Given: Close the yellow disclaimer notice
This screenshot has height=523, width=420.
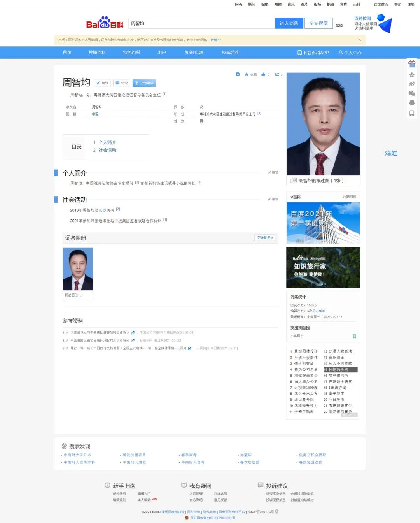Looking at the screenshot, I should click(360, 40).
